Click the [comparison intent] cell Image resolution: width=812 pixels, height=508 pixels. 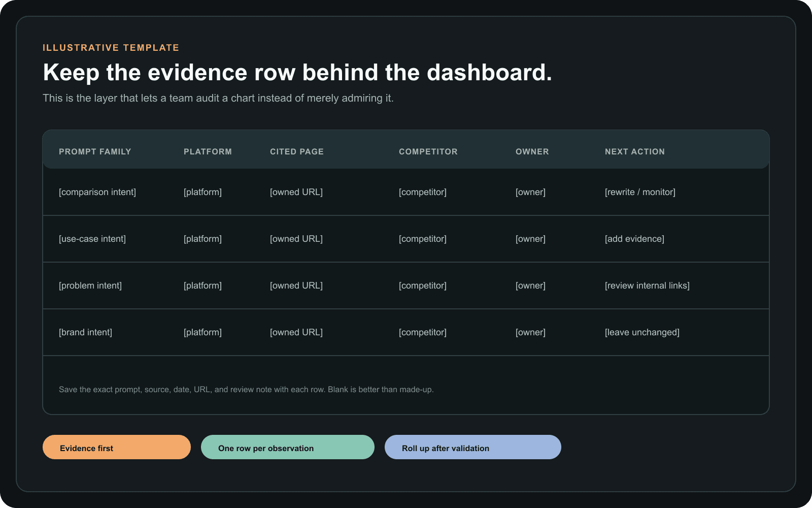[97, 192]
